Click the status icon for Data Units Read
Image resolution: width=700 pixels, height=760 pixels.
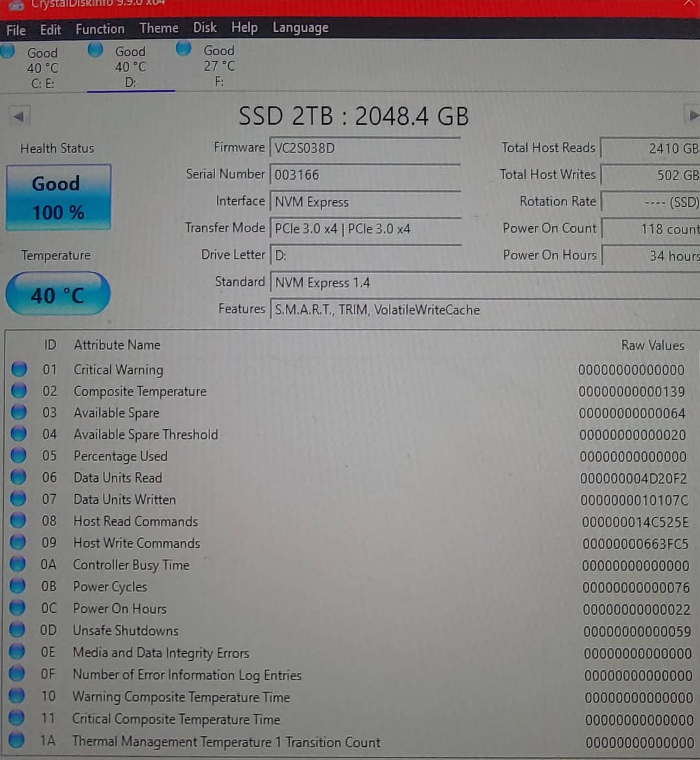coord(18,477)
